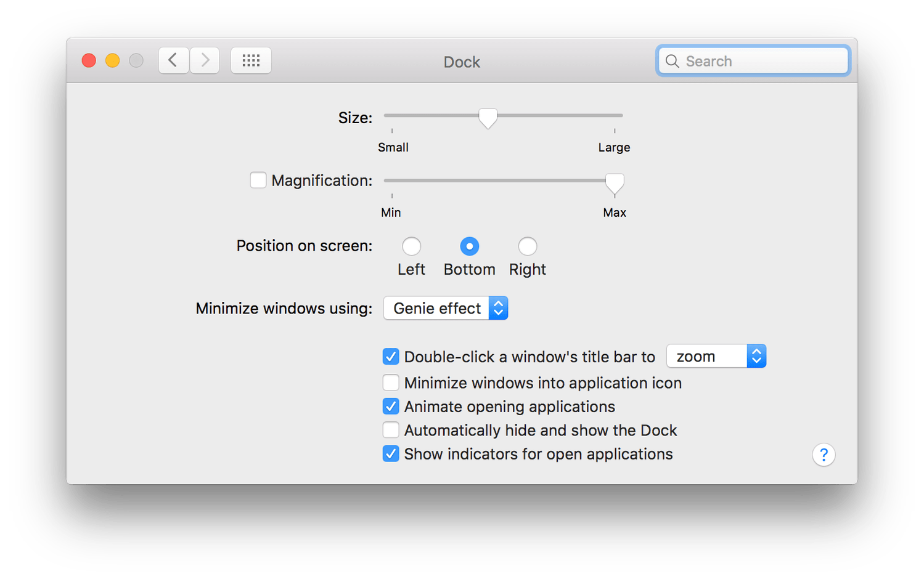Click the Min label under Magnification slider
The image size is (924, 579).
click(391, 213)
